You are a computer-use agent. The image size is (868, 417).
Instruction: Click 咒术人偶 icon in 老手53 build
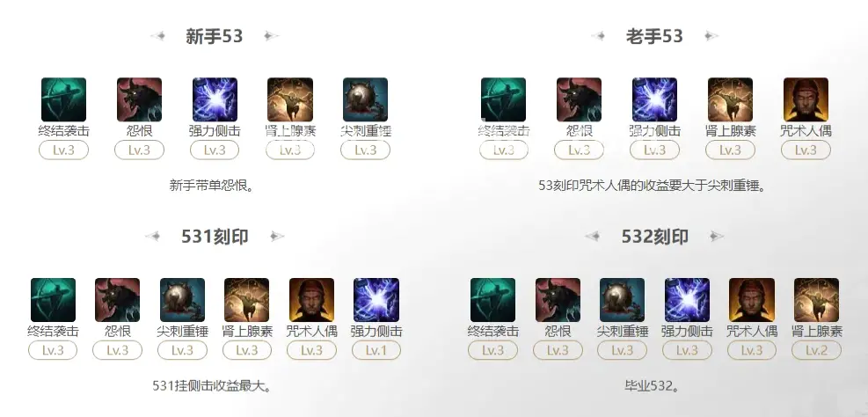click(x=806, y=99)
